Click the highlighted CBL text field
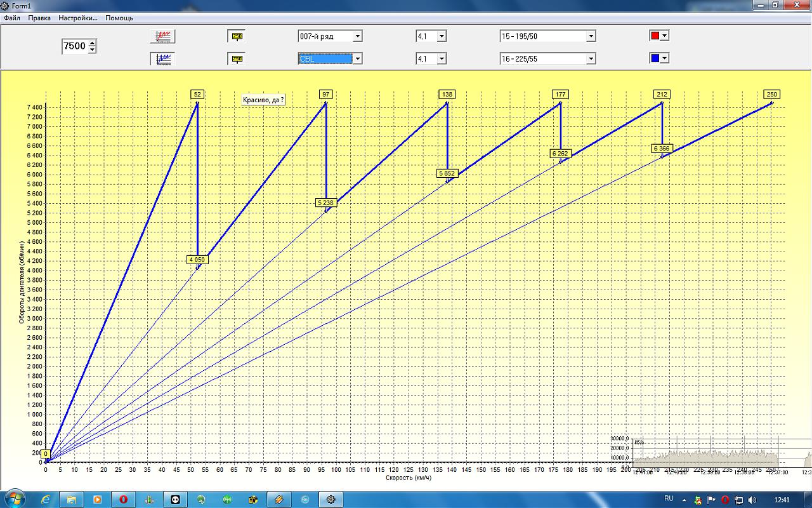The image size is (812, 508). tap(325, 58)
